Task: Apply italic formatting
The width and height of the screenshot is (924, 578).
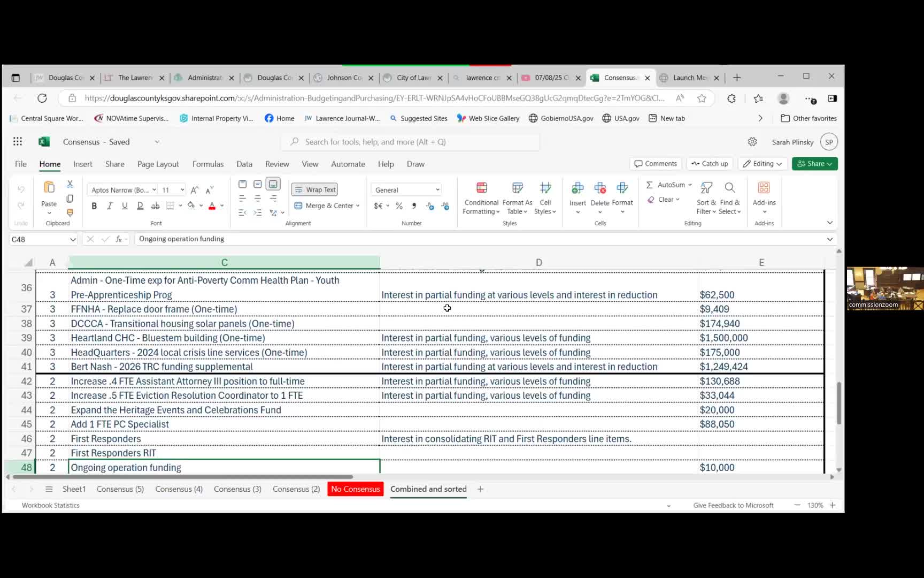Action: click(x=110, y=206)
